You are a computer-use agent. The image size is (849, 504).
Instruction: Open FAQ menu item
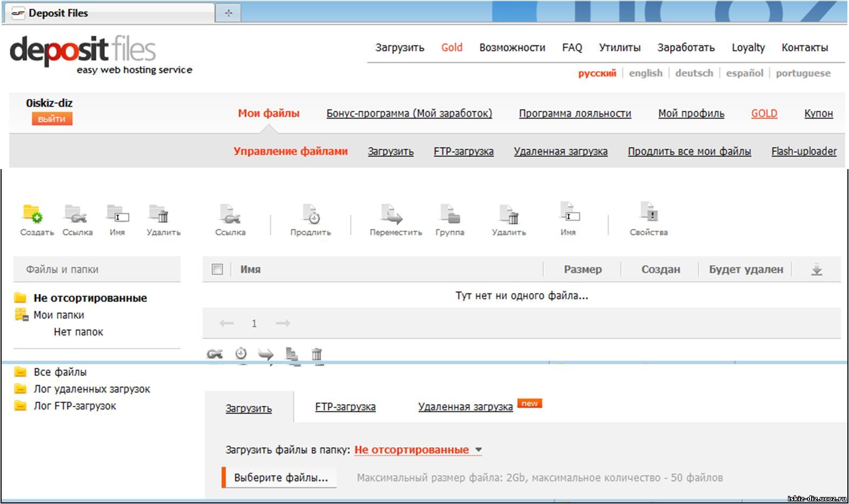click(x=572, y=48)
